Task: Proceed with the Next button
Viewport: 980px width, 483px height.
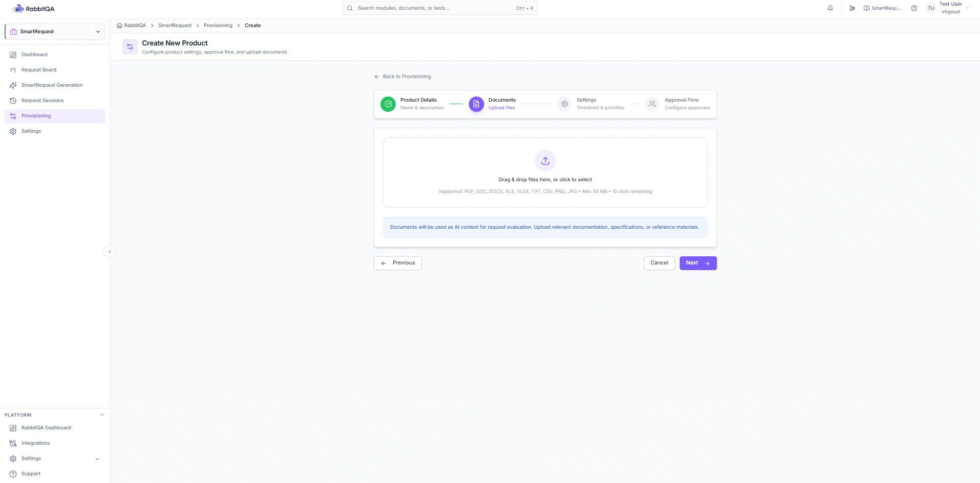Action: point(698,263)
